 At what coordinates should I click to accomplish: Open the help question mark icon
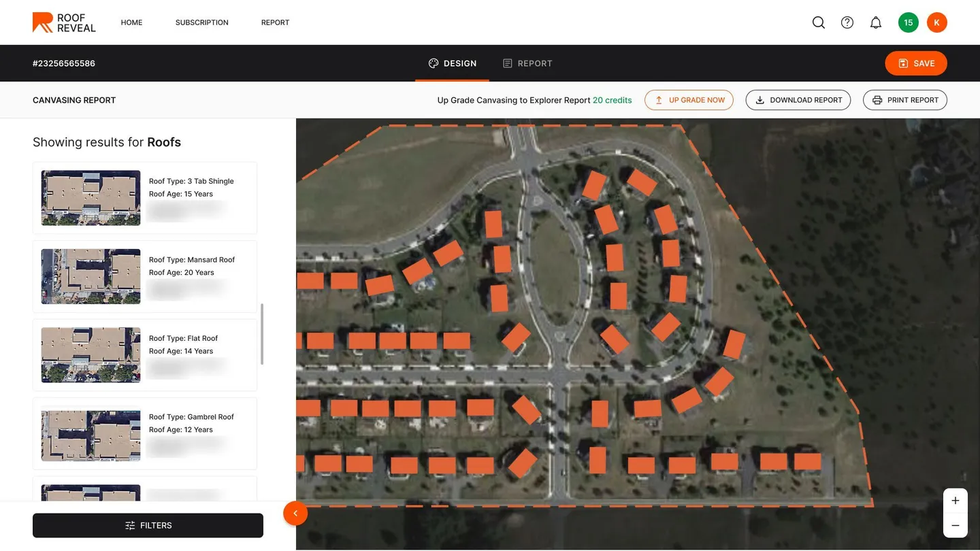click(x=847, y=22)
